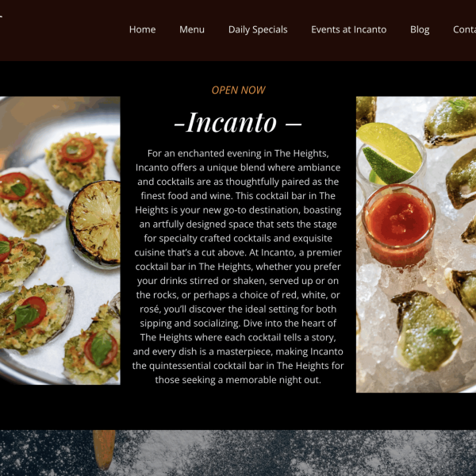Go to the Home page
This screenshot has width=476, height=476.
pos(142,29)
